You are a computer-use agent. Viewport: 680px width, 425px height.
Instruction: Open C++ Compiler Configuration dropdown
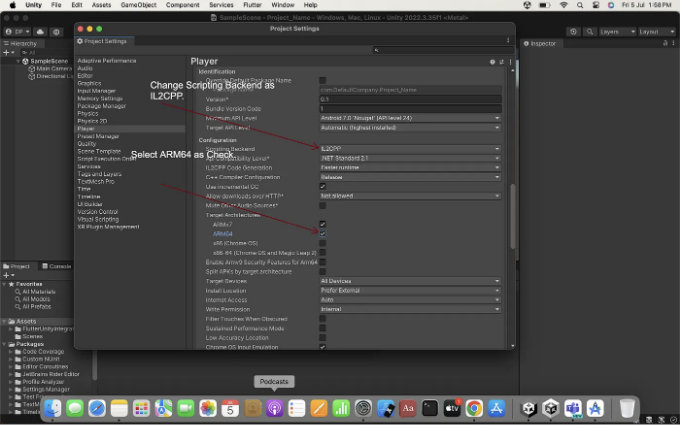[x=410, y=177]
